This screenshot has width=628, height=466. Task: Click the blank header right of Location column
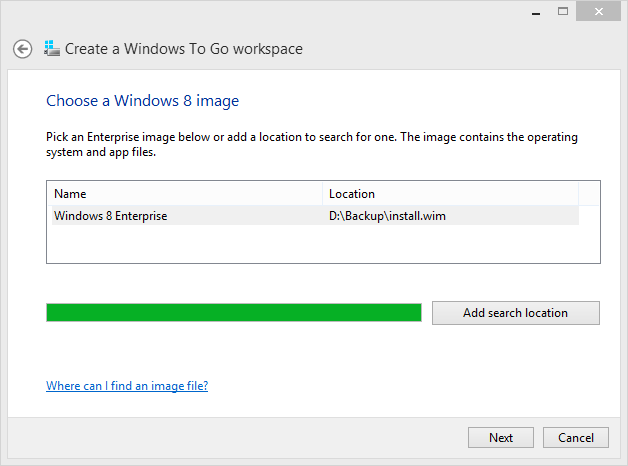point(589,194)
